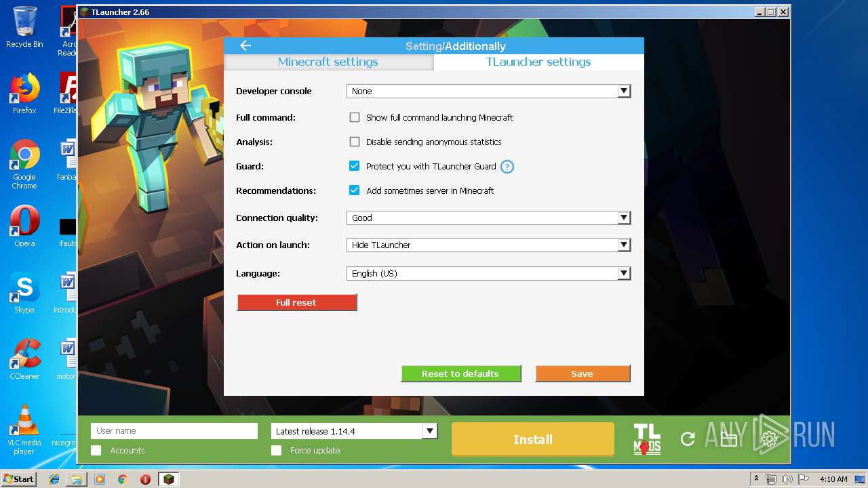Open the game folder icon
868x488 pixels.
728,440
